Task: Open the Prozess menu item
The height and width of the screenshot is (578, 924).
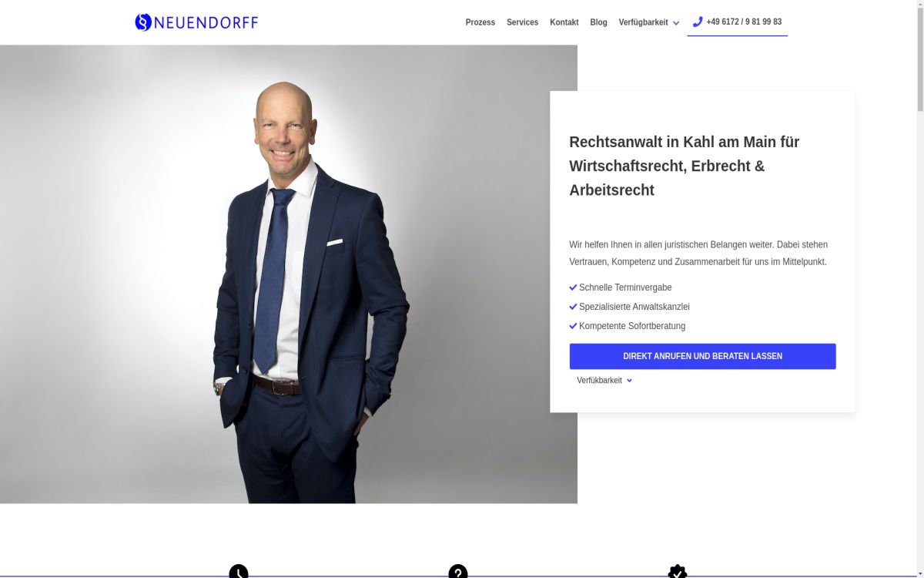Action: (480, 22)
